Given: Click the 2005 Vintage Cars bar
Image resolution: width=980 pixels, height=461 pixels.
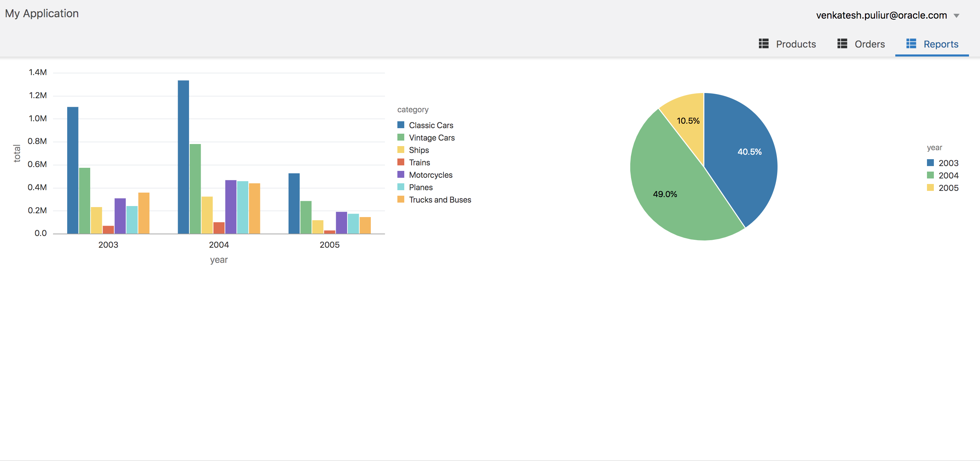Looking at the screenshot, I should (x=306, y=217).
